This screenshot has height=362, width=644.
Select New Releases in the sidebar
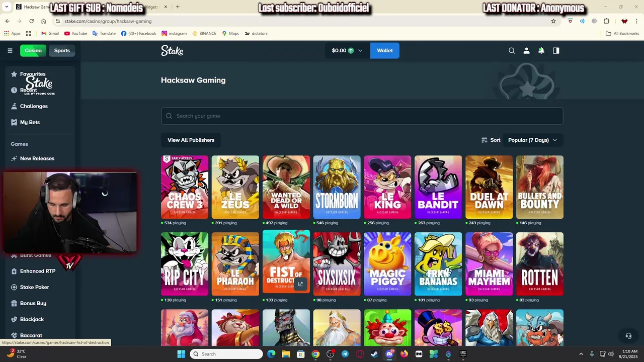tap(37, 158)
